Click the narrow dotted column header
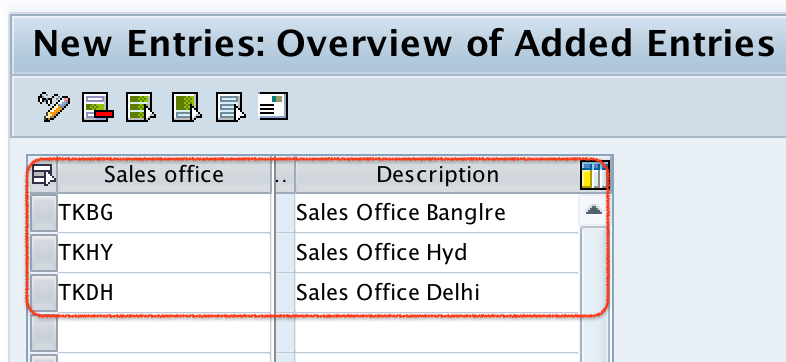786x362 pixels. [x=284, y=175]
